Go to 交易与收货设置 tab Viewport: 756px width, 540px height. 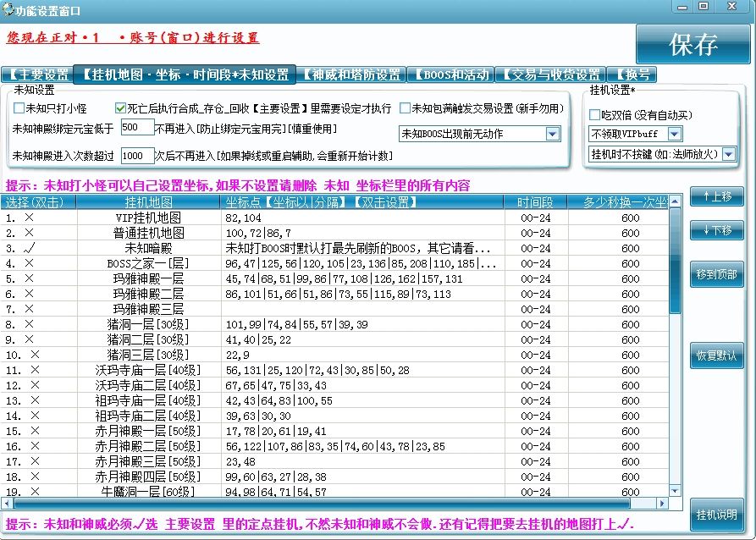tap(550, 74)
